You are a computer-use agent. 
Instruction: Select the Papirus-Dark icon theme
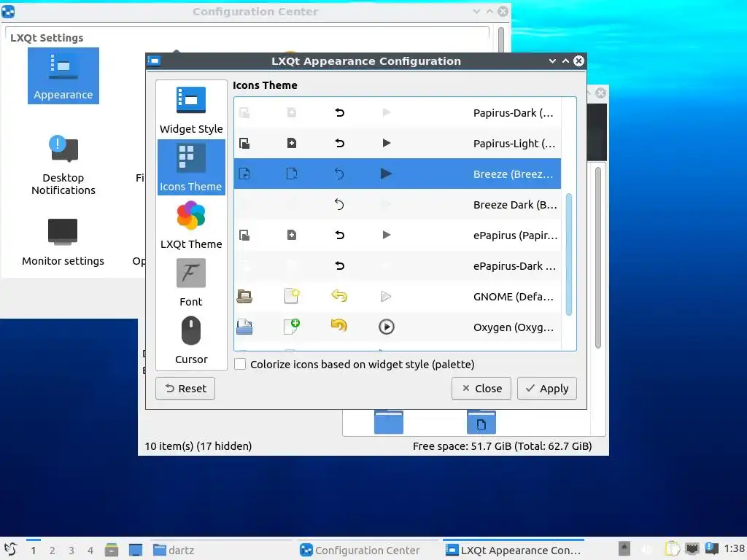tap(398, 113)
